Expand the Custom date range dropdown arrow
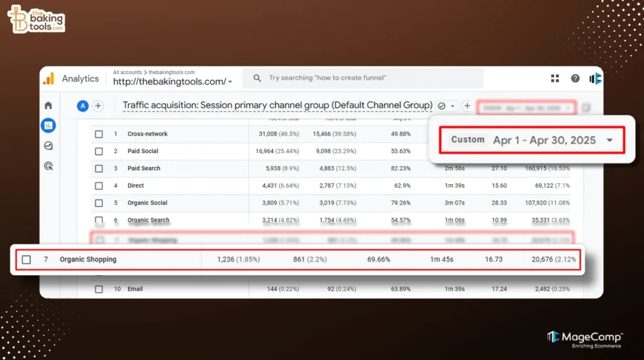Screen dimensions: 644x360 (x=609, y=140)
